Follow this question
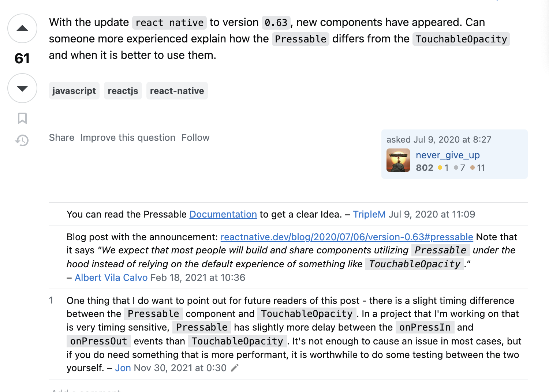549x392 pixels. (195, 137)
